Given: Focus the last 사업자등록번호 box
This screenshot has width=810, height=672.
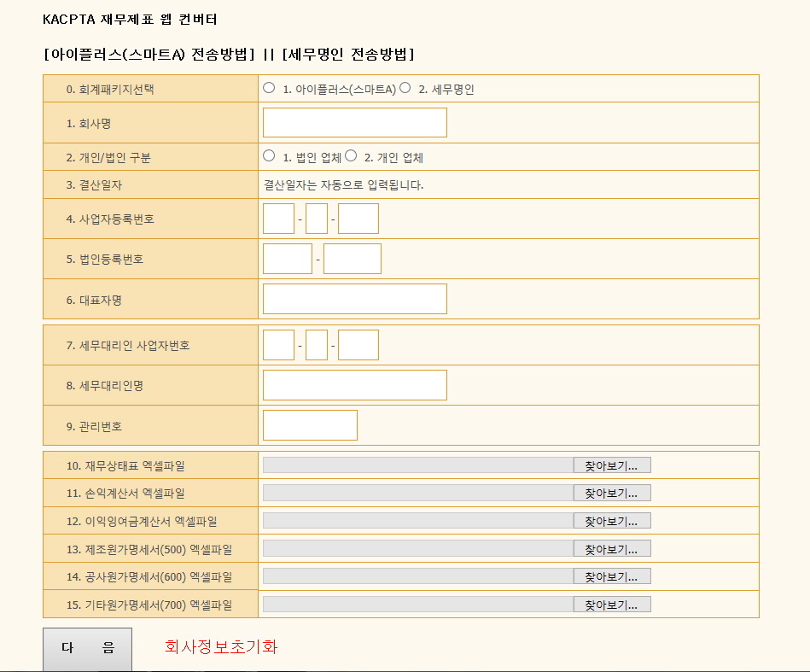Looking at the screenshot, I should [x=358, y=219].
